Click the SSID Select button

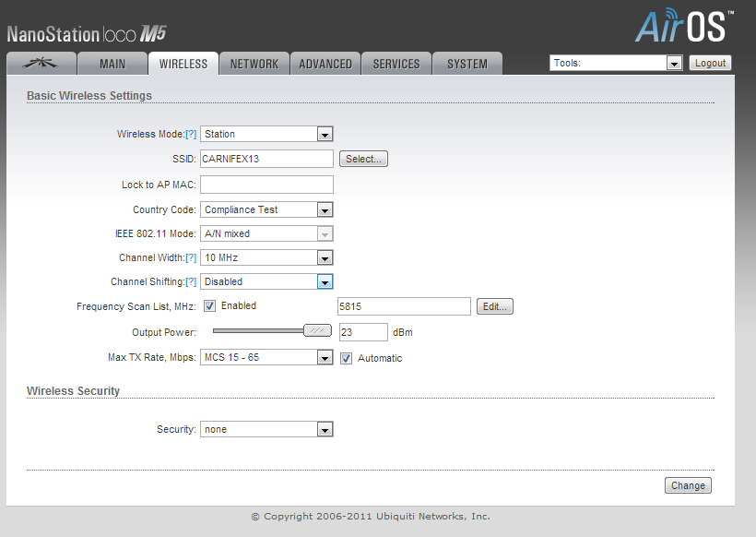point(363,159)
